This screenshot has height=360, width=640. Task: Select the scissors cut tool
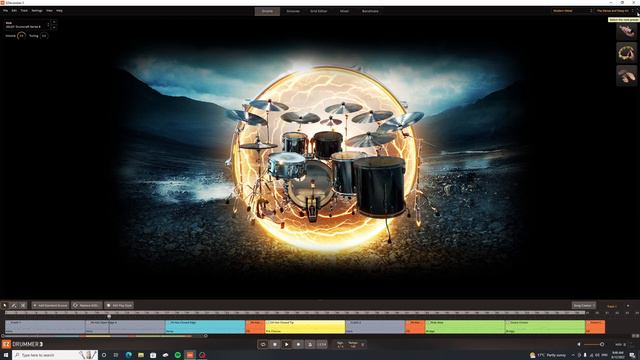coord(23,305)
